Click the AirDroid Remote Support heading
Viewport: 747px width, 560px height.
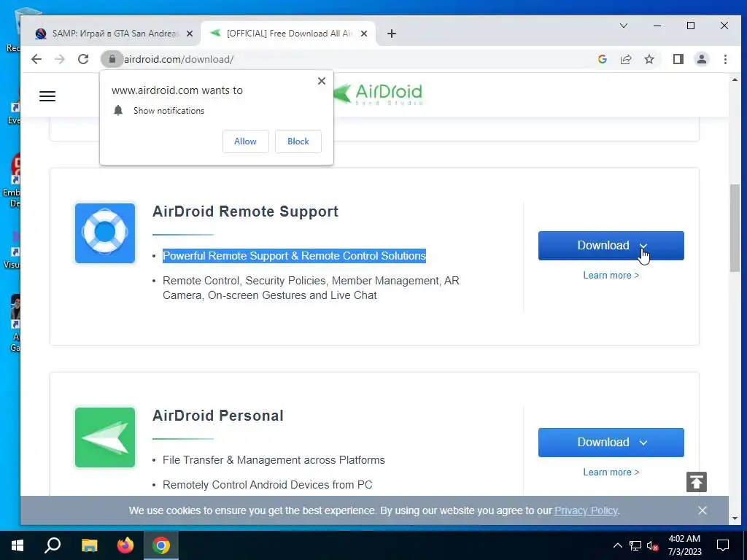coord(245,211)
